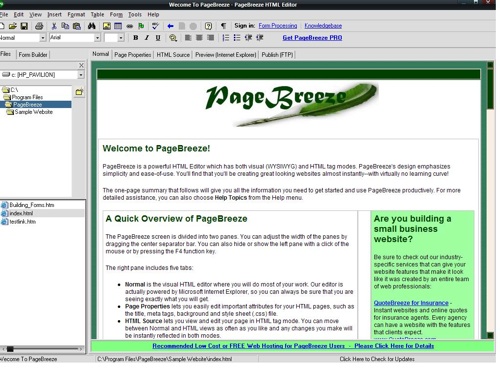Open the Arial font dropdown
500x375 pixels.
click(97, 38)
